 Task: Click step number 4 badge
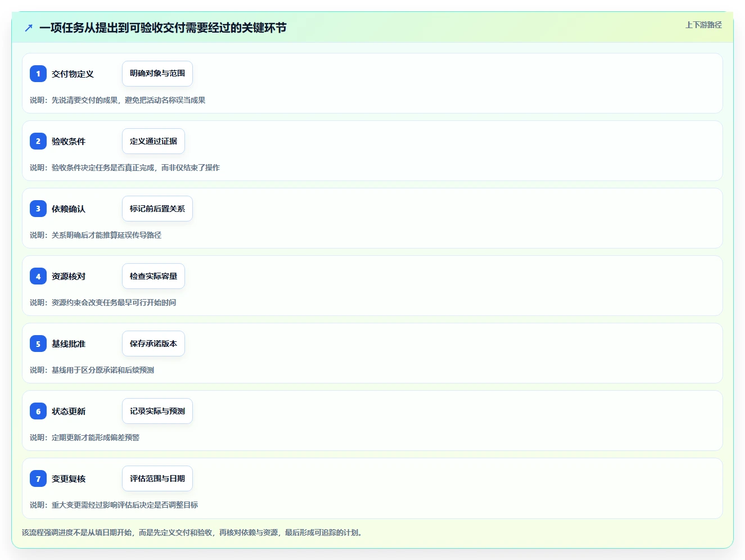[x=38, y=276]
